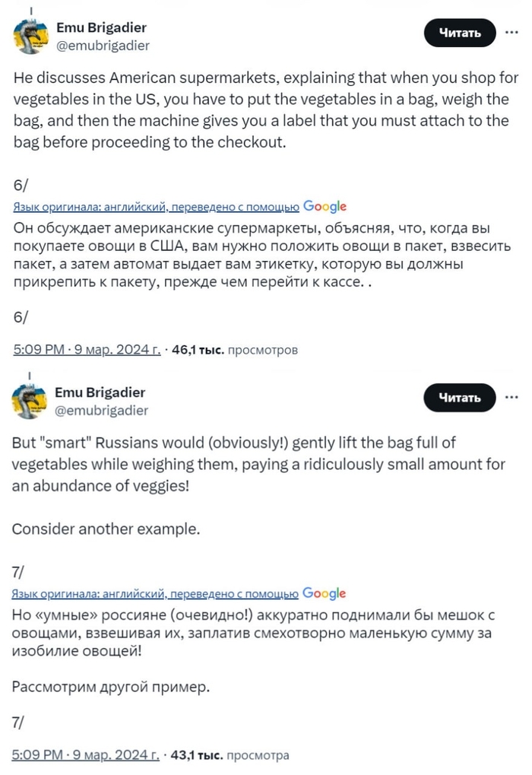This screenshot has height=775, width=532.
Task: Open the @emubrigadier handle on the supermarkets tweet
Action: [102, 46]
